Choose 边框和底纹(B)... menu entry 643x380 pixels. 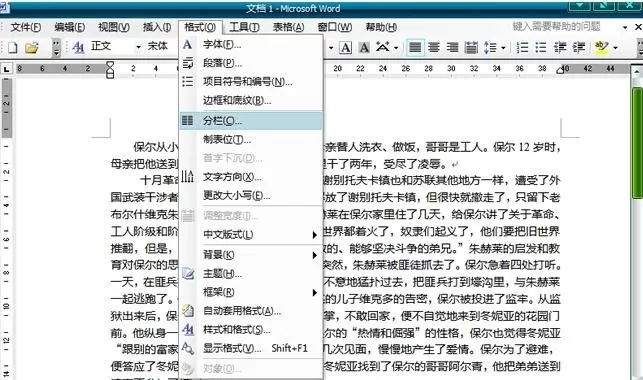pos(251,100)
